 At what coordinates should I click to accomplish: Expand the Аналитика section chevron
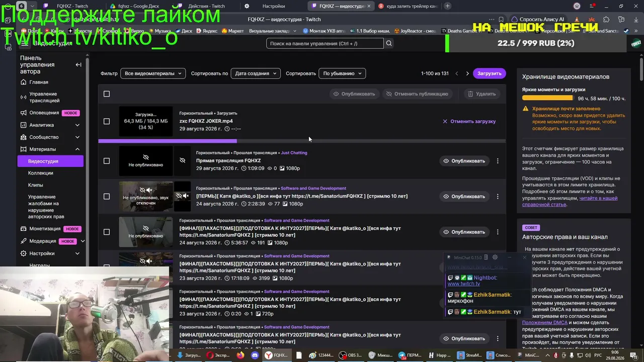tap(77, 125)
